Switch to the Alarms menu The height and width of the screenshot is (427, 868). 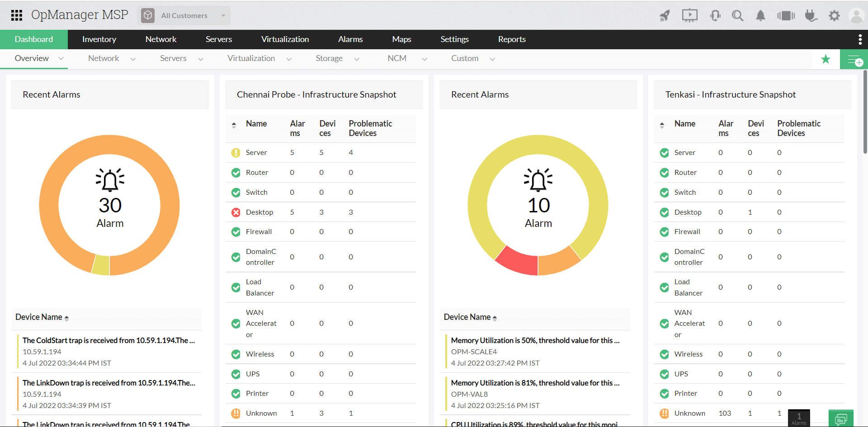pos(350,39)
